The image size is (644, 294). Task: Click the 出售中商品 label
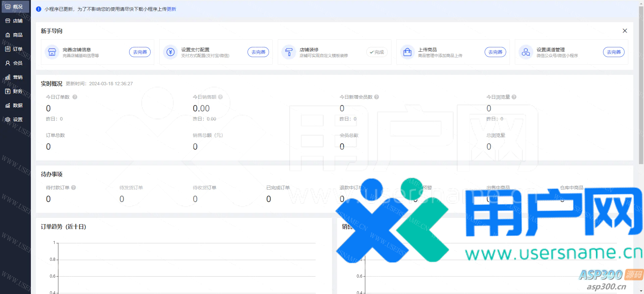(498, 188)
